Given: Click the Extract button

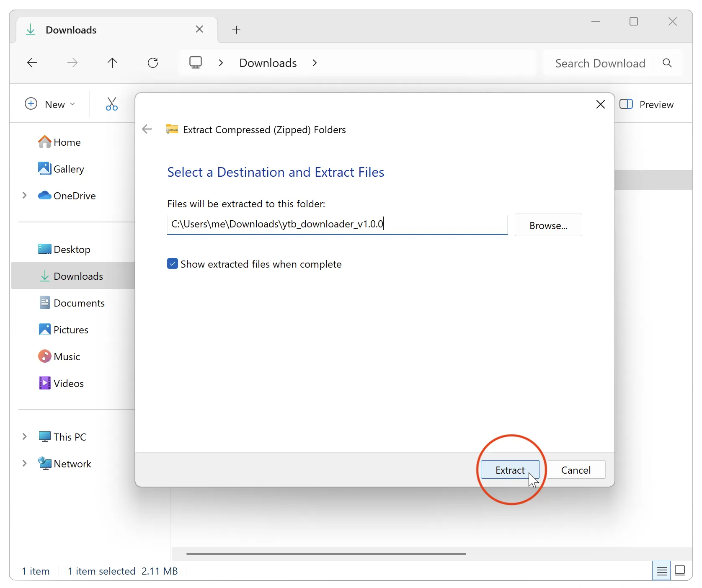Looking at the screenshot, I should 510,470.
